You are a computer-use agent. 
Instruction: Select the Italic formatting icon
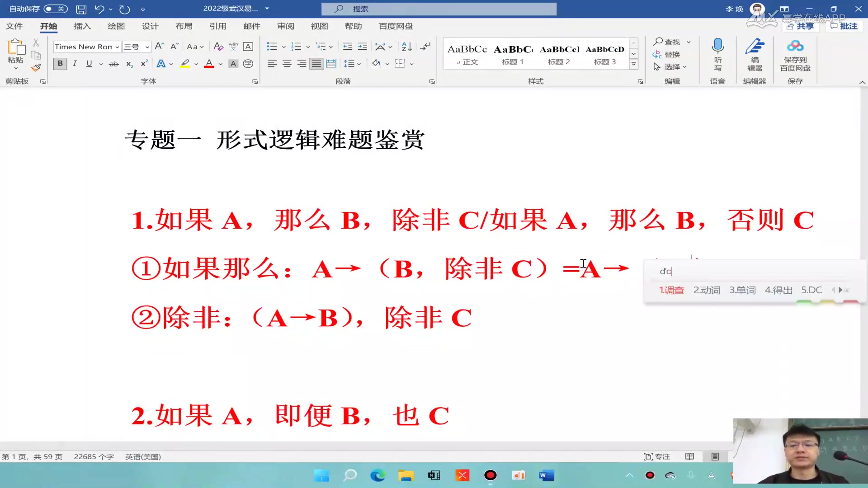click(x=75, y=63)
